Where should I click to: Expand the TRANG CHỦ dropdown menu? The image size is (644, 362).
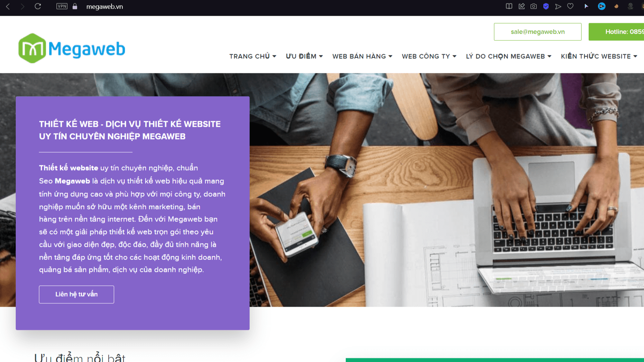253,56
